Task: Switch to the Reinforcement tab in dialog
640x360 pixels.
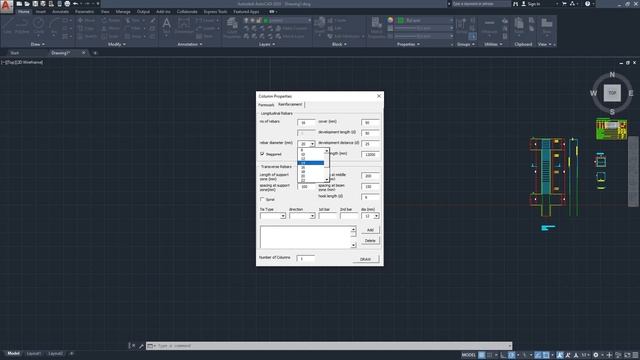Action: [290, 104]
